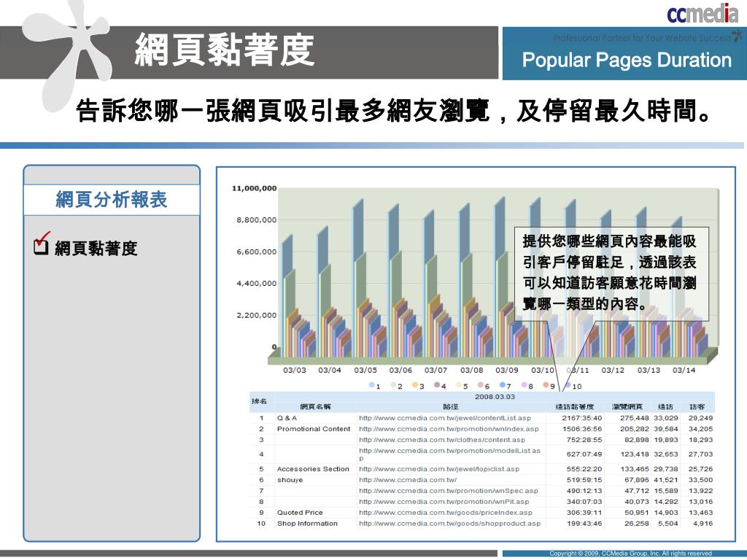Click the duration value 752:28:55
Screen dimensions: 747x560
tap(584, 440)
